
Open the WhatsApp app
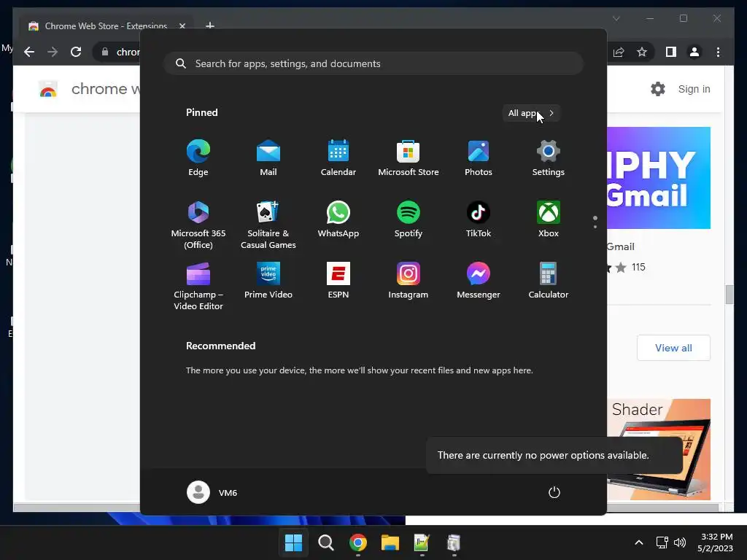tap(338, 219)
